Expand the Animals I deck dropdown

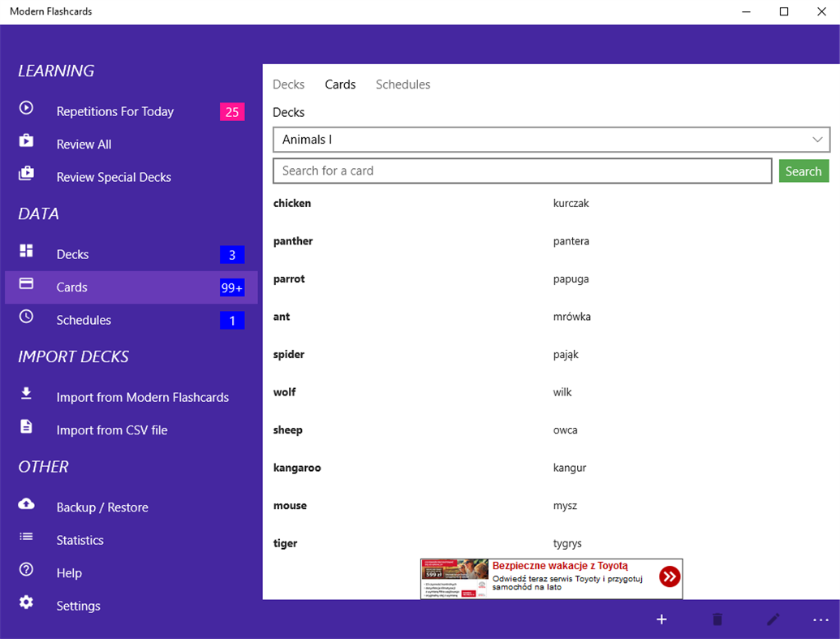click(817, 139)
